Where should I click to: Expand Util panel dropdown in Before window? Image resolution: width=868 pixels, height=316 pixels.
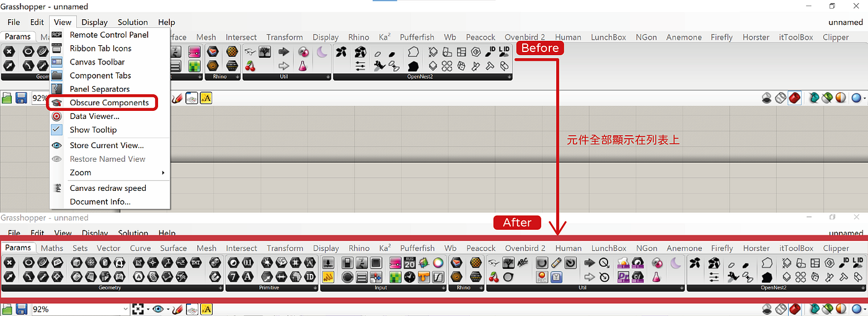coord(328,77)
